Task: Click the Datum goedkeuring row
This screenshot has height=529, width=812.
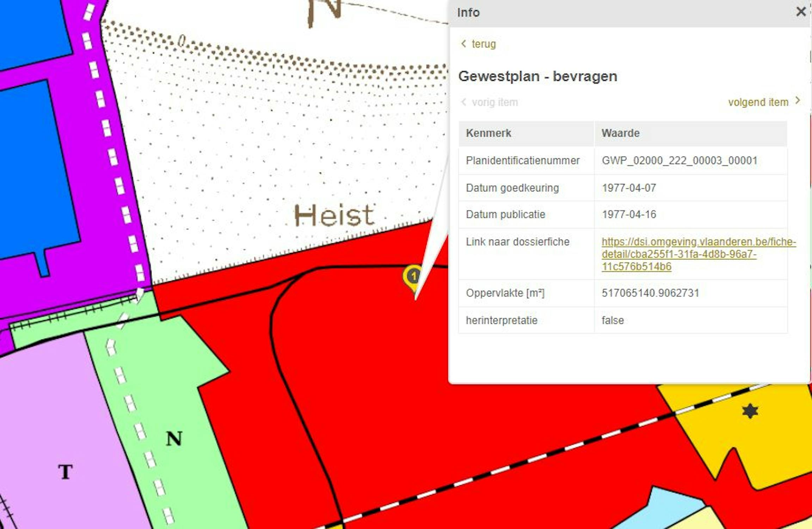Action: [512, 188]
